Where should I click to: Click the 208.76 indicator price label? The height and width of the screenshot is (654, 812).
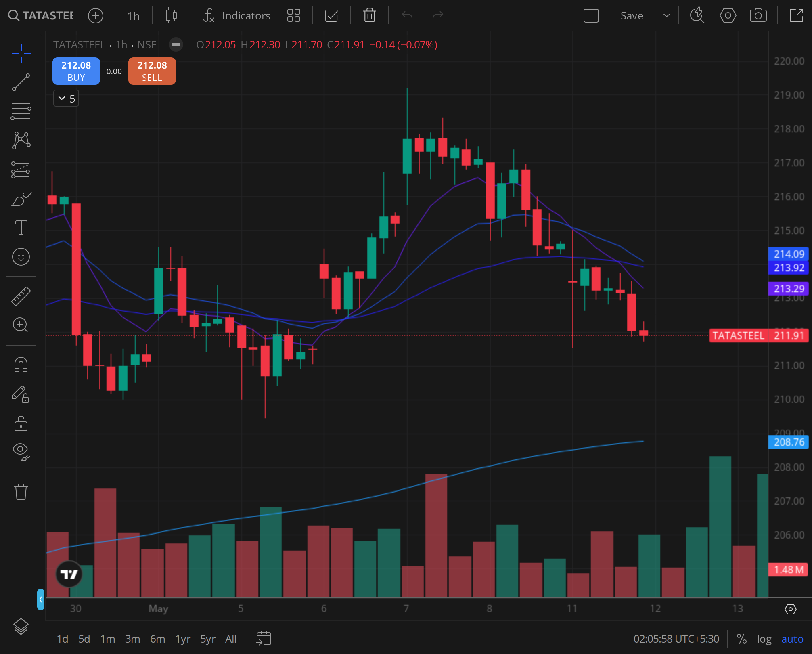tap(789, 442)
